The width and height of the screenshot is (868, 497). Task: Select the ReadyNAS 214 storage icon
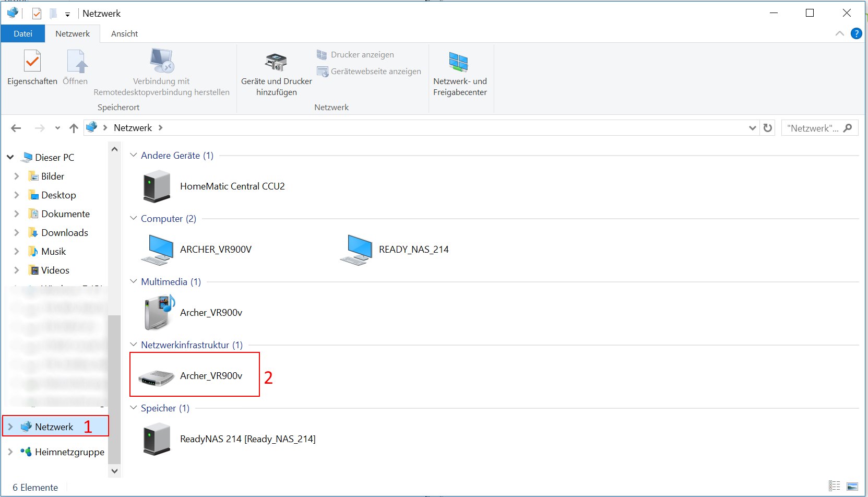157,439
